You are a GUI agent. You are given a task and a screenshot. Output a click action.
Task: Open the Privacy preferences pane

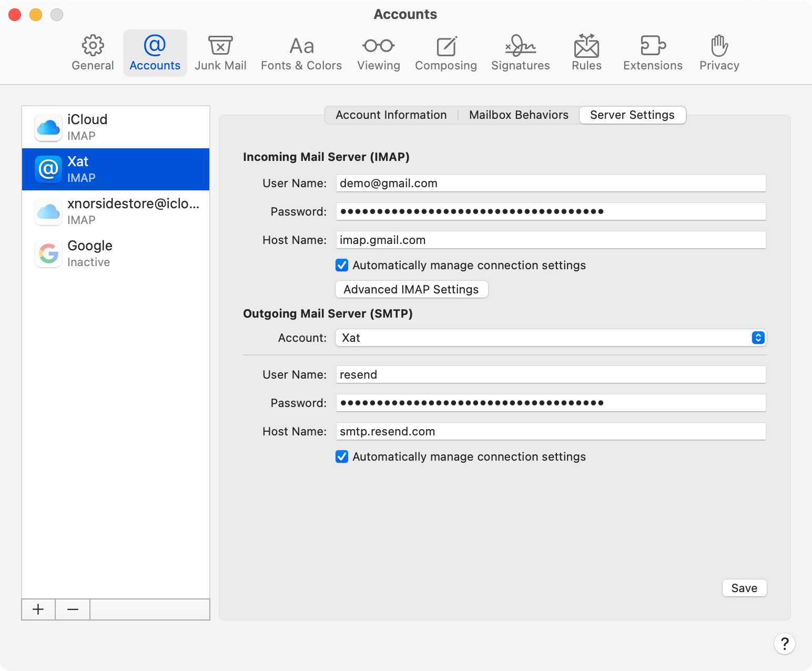pyautogui.click(x=719, y=53)
